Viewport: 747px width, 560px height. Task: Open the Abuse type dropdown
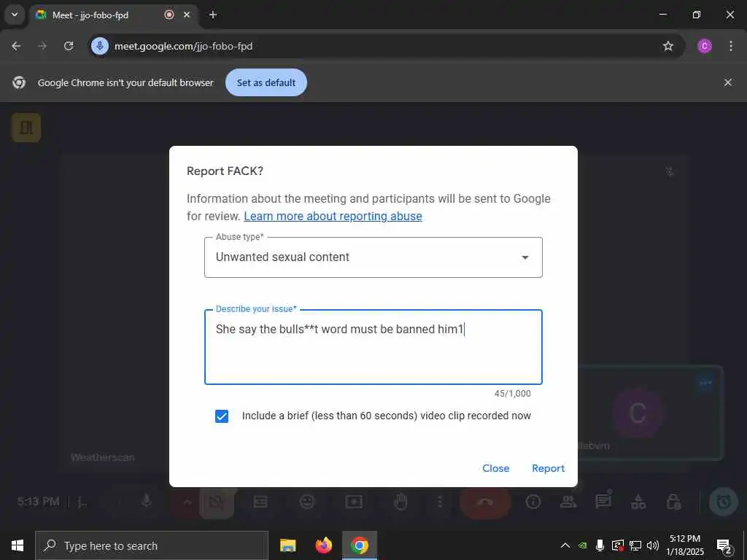pos(373,257)
